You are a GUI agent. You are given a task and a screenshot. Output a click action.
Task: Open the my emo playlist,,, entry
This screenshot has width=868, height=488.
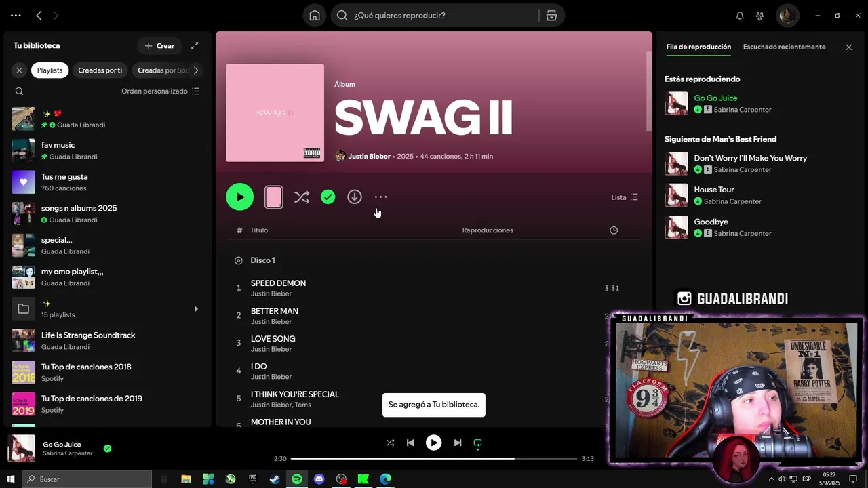pos(106,277)
